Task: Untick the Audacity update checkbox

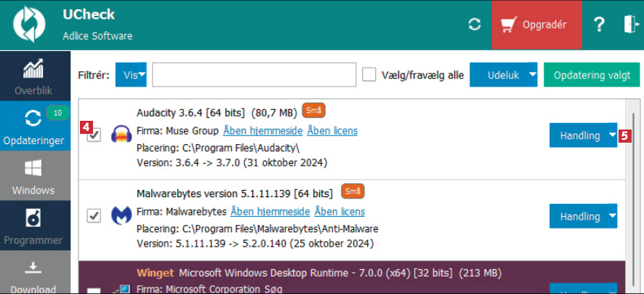Action: 94,135
